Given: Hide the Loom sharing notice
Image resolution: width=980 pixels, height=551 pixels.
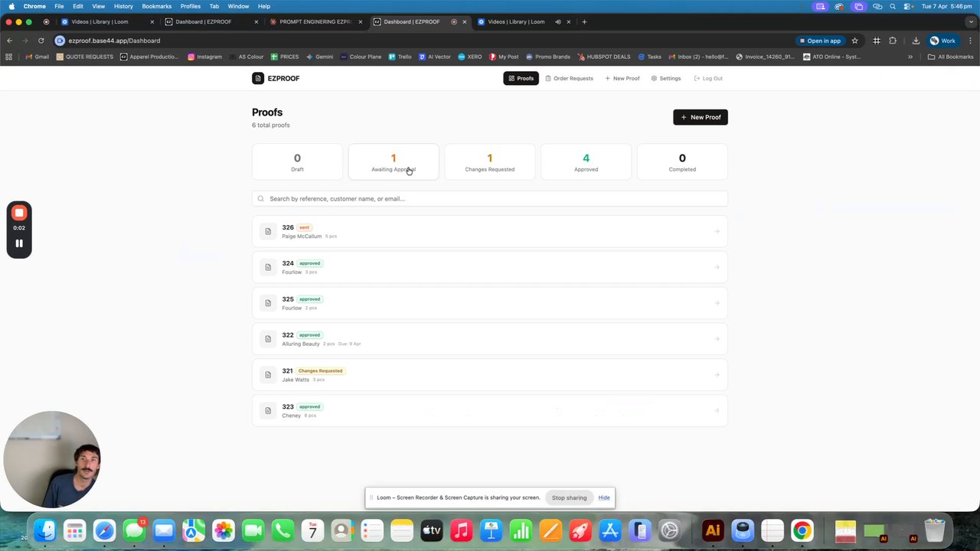Looking at the screenshot, I should click(604, 497).
